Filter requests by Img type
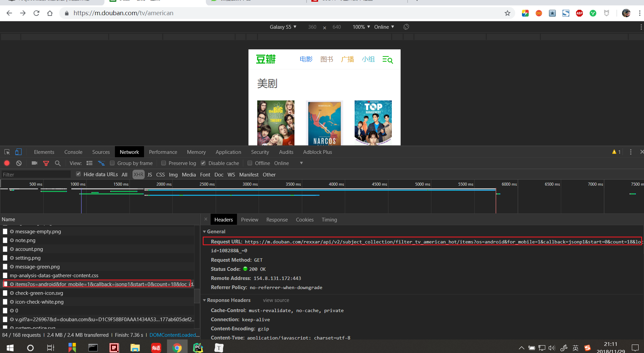Screen dimensions: 644x353 [173, 174]
